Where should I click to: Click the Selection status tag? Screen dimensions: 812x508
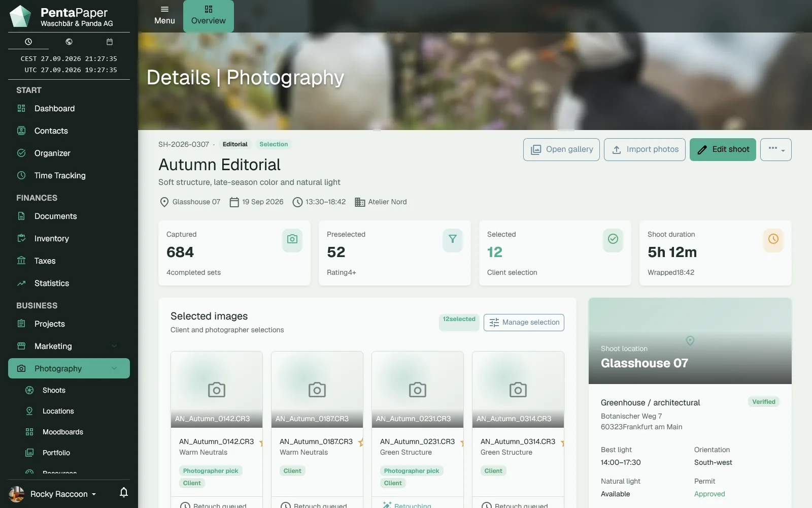coord(274,144)
